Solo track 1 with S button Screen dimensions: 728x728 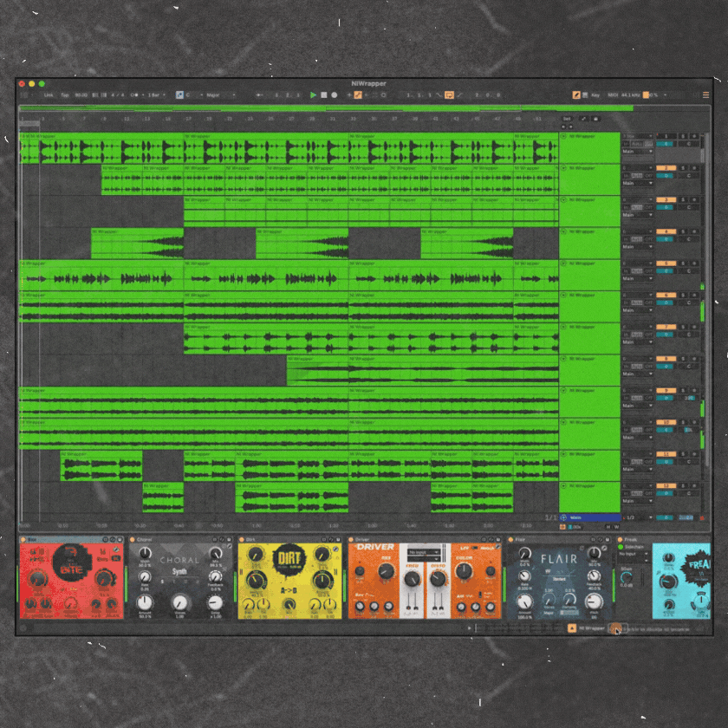683,137
